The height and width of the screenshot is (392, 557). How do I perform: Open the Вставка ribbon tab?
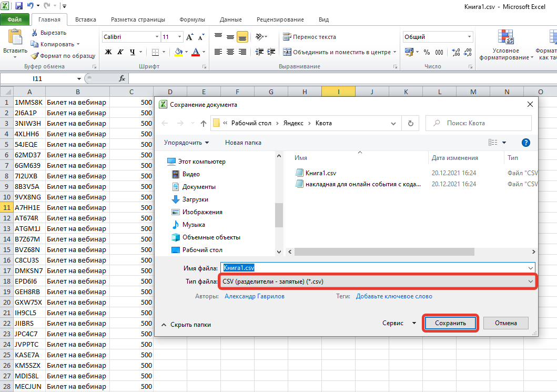click(x=85, y=19)
